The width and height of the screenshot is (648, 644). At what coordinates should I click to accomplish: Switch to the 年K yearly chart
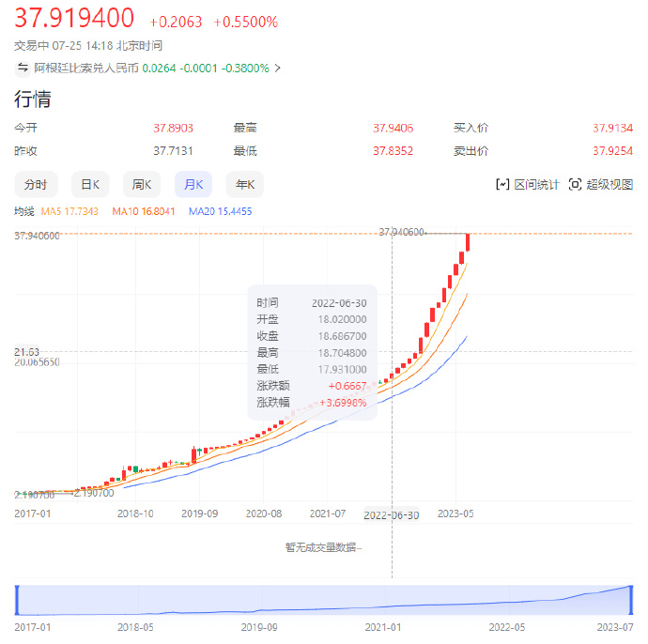coord(245,184)
